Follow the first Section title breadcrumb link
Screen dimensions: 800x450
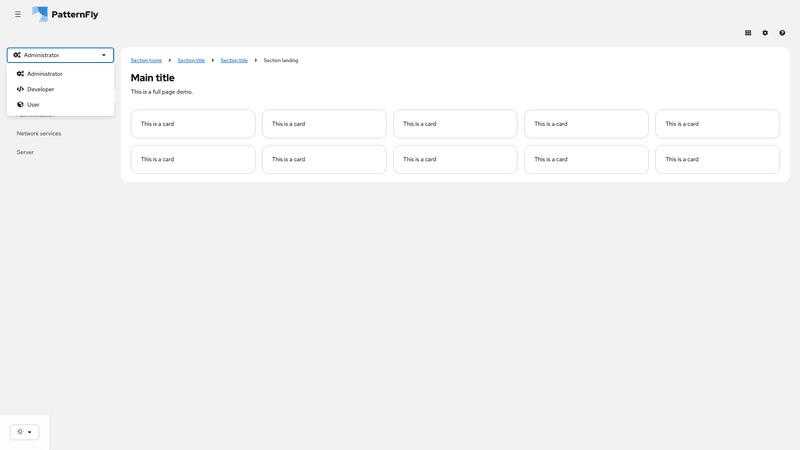click(x=191, y=60)
